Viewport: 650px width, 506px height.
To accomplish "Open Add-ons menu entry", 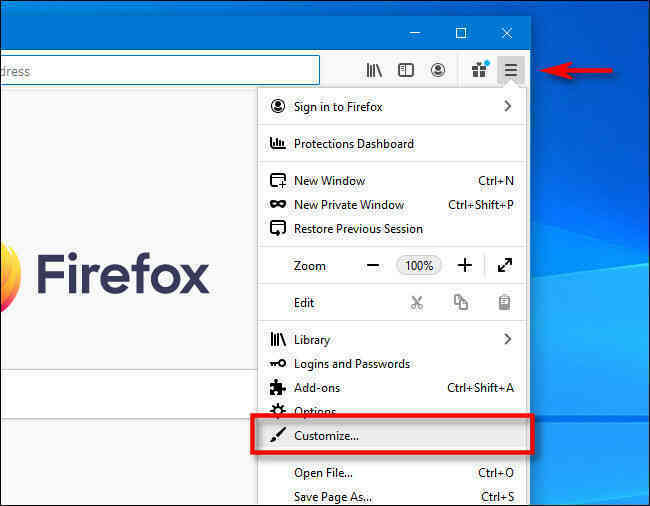I will coord(392,387).
